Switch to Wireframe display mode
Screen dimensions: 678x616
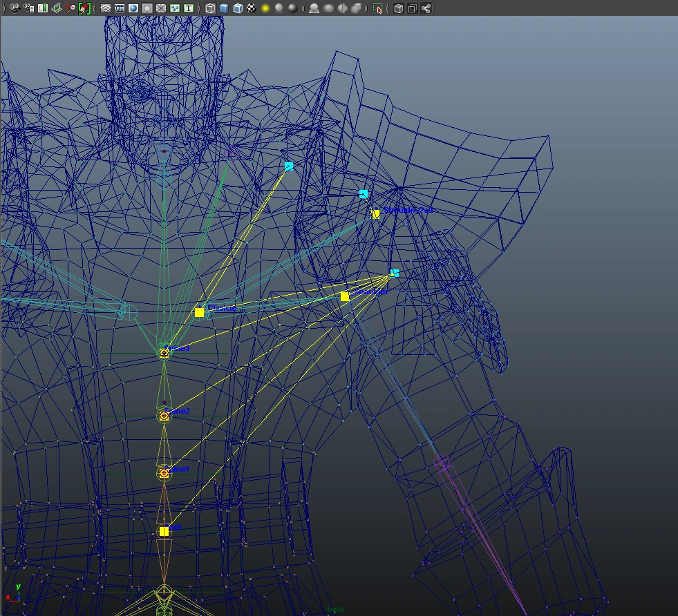point(210,8)
